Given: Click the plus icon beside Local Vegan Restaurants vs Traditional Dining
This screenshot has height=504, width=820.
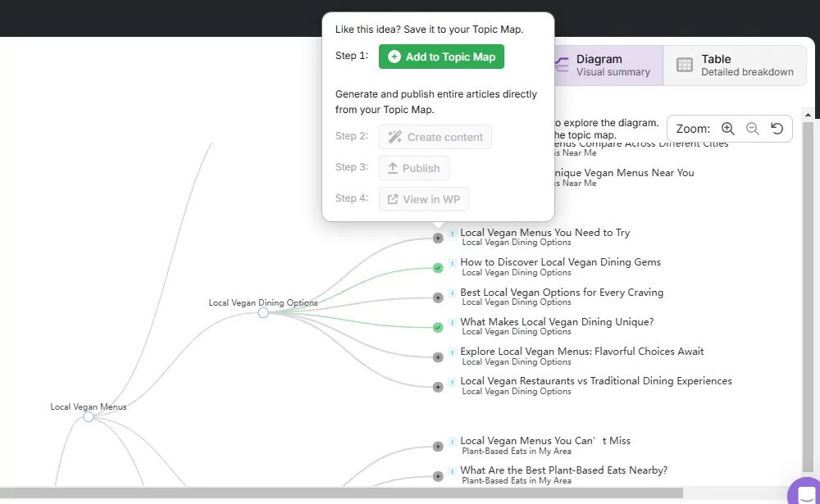Looking at the screenshot, I should tap(438, 388).
